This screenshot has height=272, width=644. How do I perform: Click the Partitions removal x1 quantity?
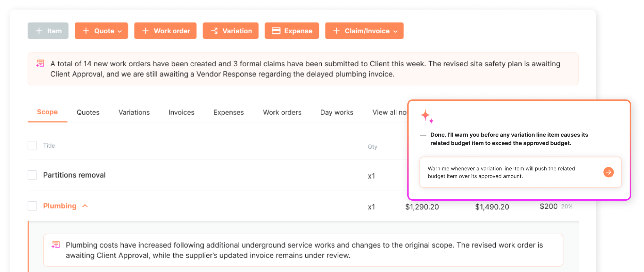(371, 176)
